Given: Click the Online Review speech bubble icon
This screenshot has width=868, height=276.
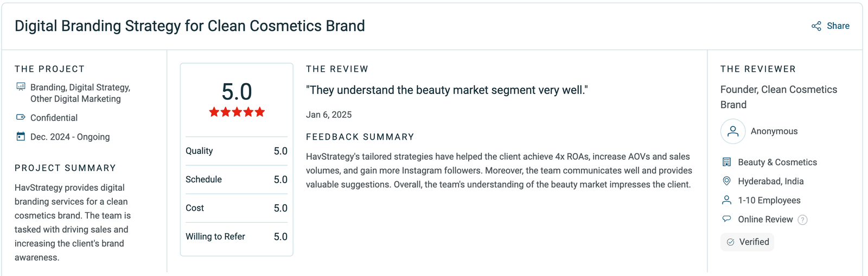Looking at the screenshot, I should point(726,219).
